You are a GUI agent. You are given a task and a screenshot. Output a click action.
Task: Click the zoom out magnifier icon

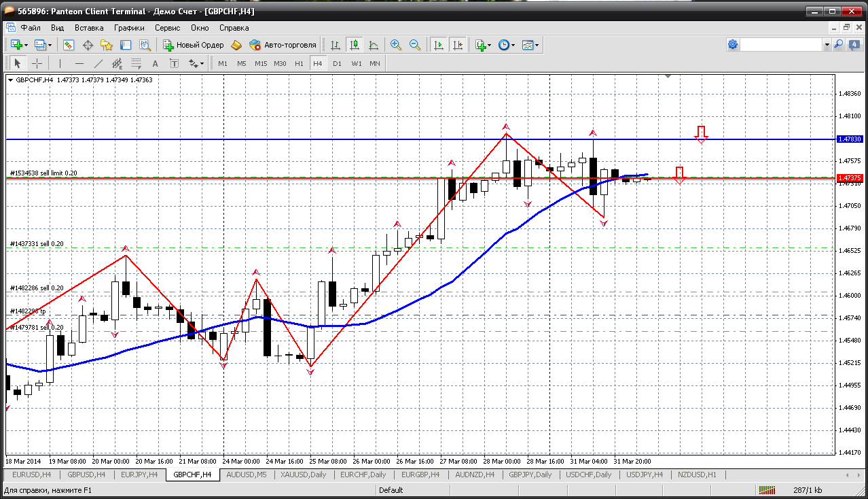coord(414,45)
